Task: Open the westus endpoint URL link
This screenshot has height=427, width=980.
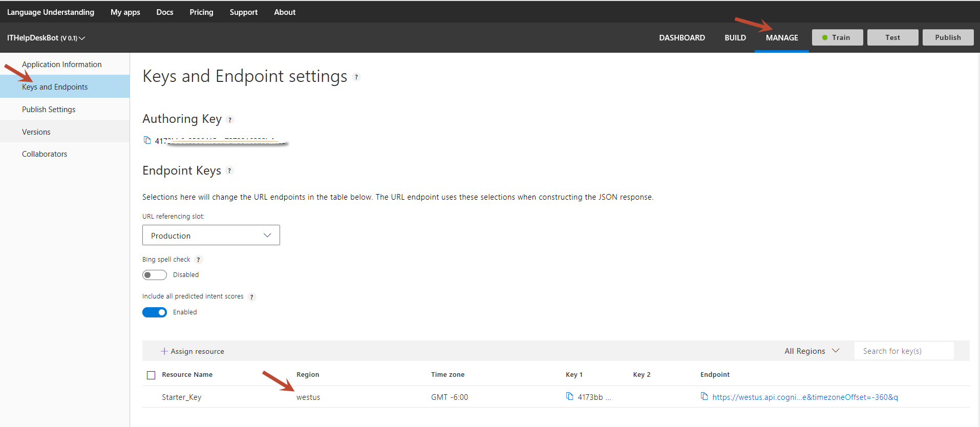Action: coord(805,397)
